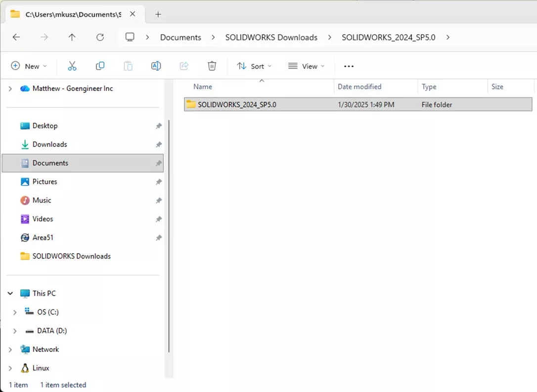
Task: Navigate up one folder level
Action: pyautogui.click(x=72, y=37)
